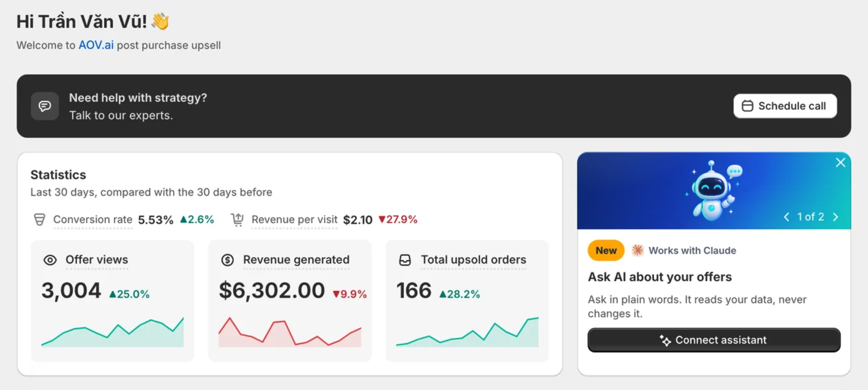Click the inbox icon beside Total upsold orders
868x390 pixels.
(405, 260)
